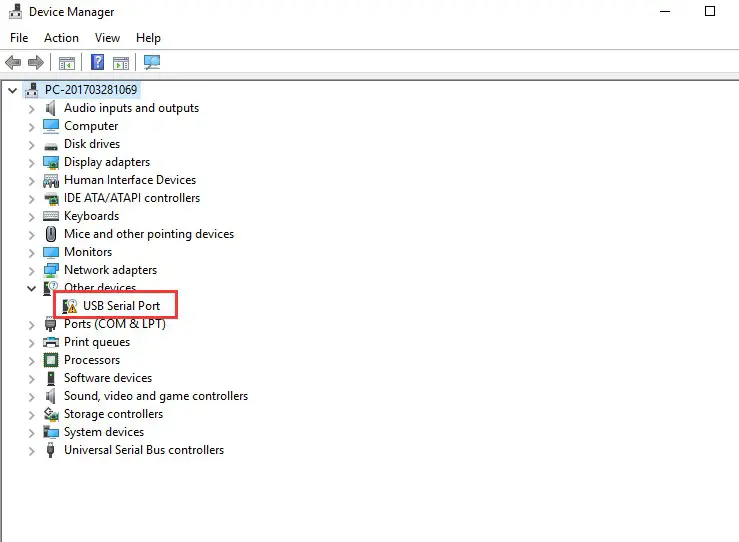The image size is (739, 542).
Task: Click the Print queues printer icon
Action: click(51, 342)
